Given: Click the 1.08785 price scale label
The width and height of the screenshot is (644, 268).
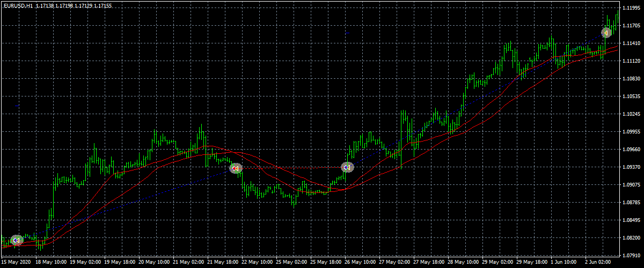Looking at the screenshot, I should 632,203.
